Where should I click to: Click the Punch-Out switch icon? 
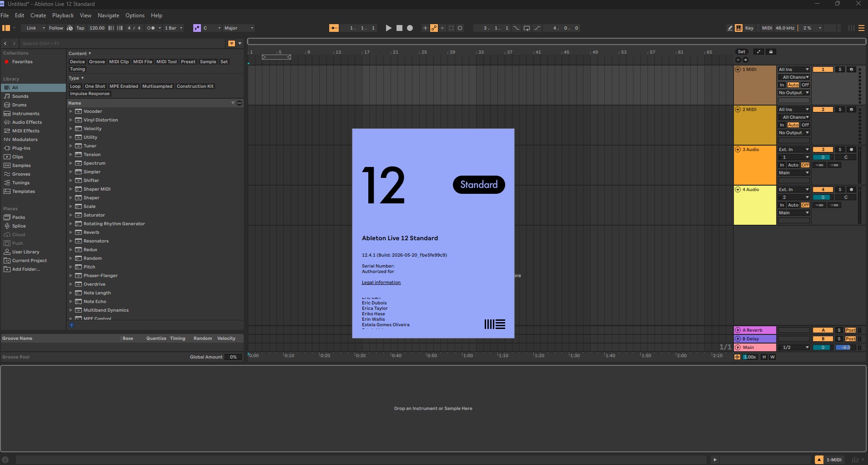click(537, 28)
